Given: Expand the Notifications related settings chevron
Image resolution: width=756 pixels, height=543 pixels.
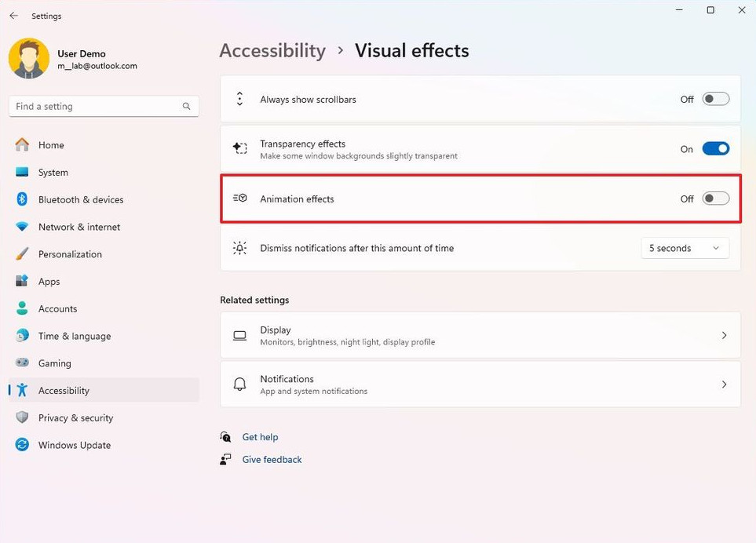Looking at the screenshot, I should [724, 384].
